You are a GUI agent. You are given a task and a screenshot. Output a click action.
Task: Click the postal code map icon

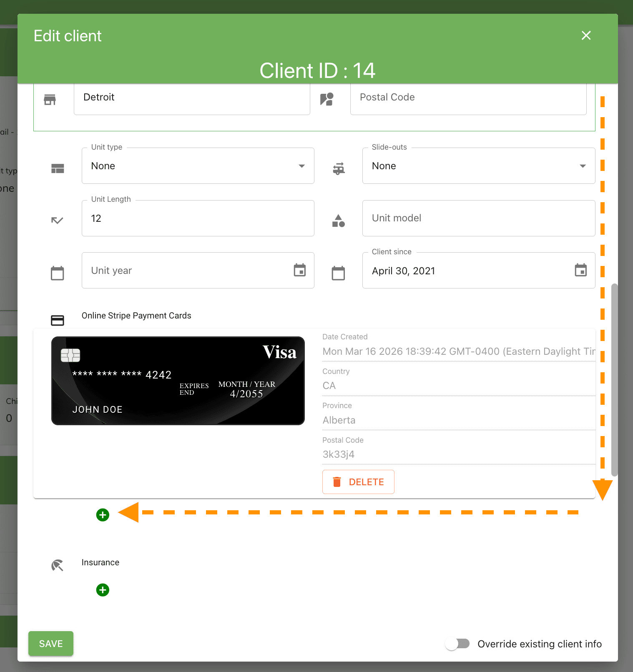327,99
